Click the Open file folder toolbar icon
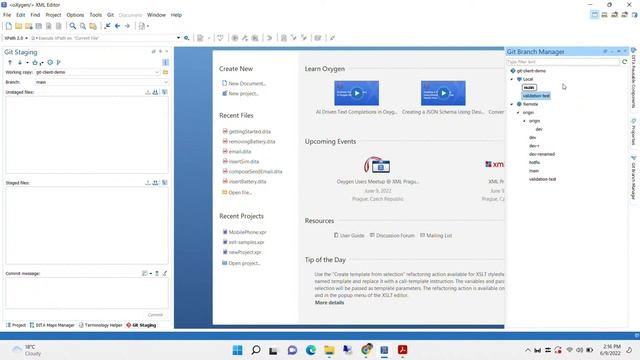This screenshot has height=360, width=640. pyautogui.click(x=19, y=26)
